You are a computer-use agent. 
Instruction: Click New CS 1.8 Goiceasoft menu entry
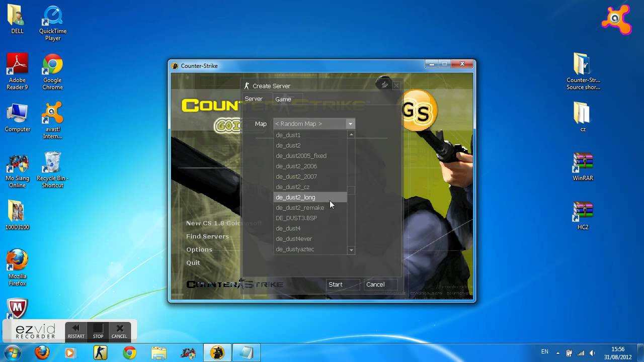coord(224,223)
